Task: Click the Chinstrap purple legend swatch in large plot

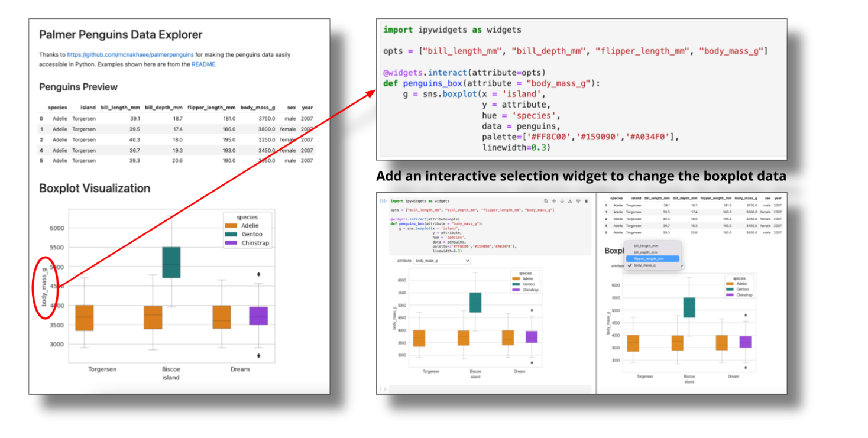Action: pos(231,243)
